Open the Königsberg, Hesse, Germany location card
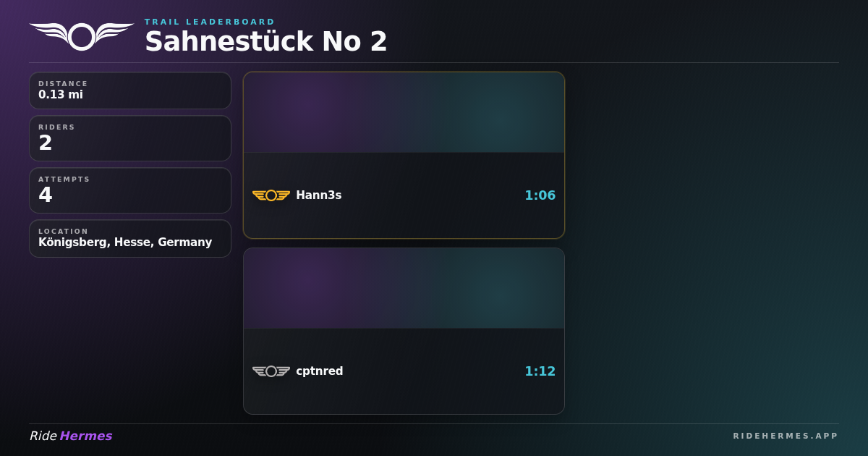Image resolution: width=868 pixels, height=456 pixels. pos(130,238)
